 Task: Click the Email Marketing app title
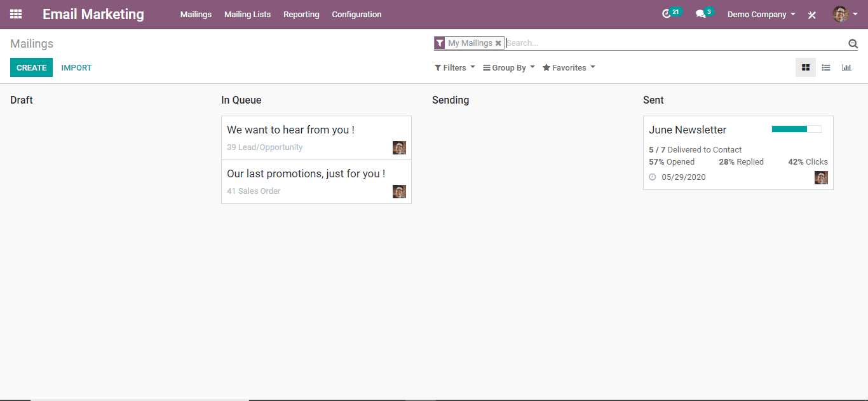click(93, 14)
